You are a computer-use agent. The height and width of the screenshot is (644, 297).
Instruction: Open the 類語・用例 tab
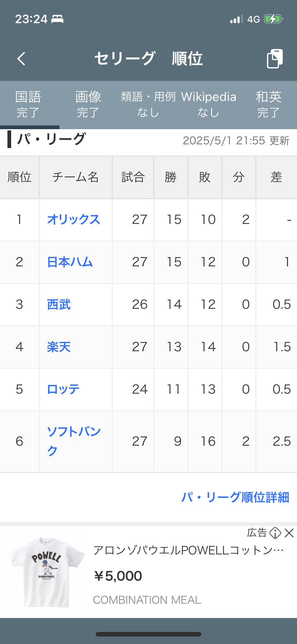pos(148,104)
